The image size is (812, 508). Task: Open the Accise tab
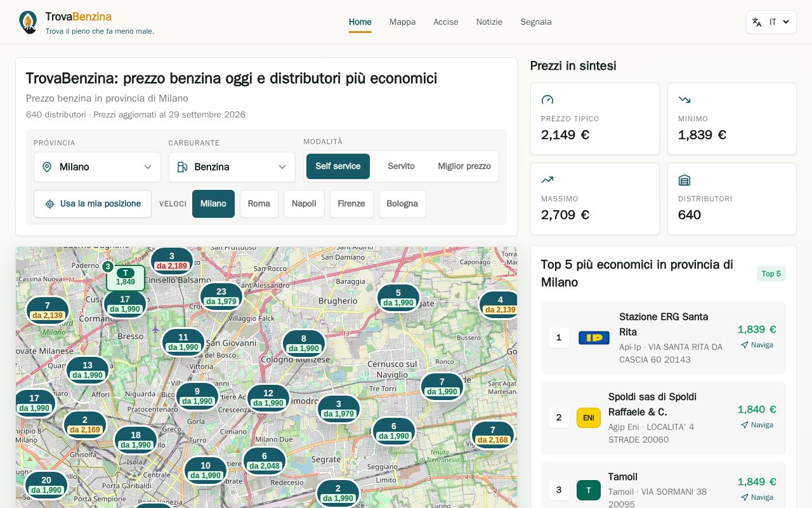point(446,22)
